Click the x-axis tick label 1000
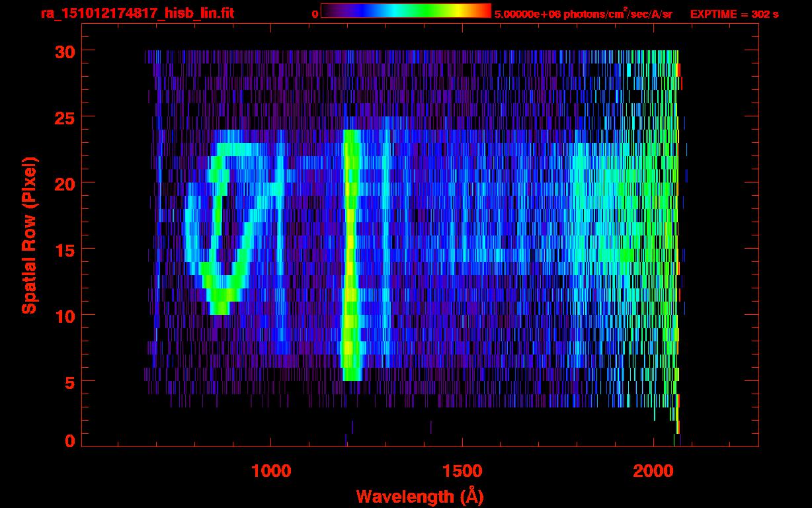Image resolution: width=812 pixels, height=508 pixels. pos(271,471)
